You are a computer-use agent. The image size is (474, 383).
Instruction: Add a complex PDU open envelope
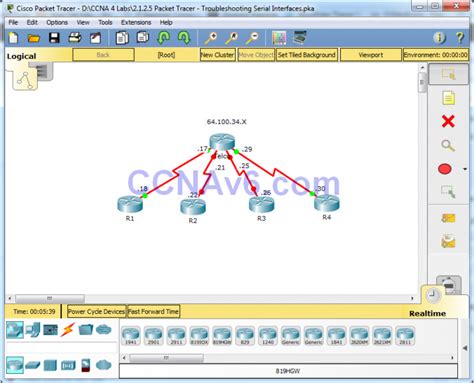[448, 241]
